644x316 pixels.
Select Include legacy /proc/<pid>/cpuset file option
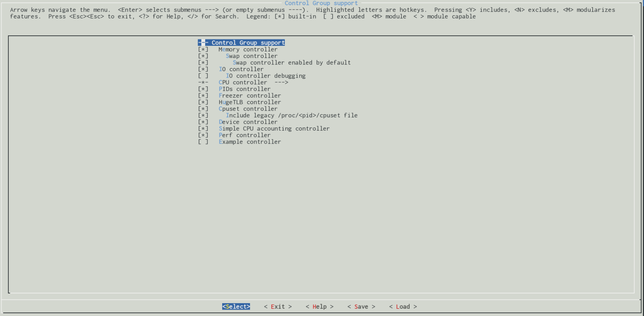click(291, 115)
